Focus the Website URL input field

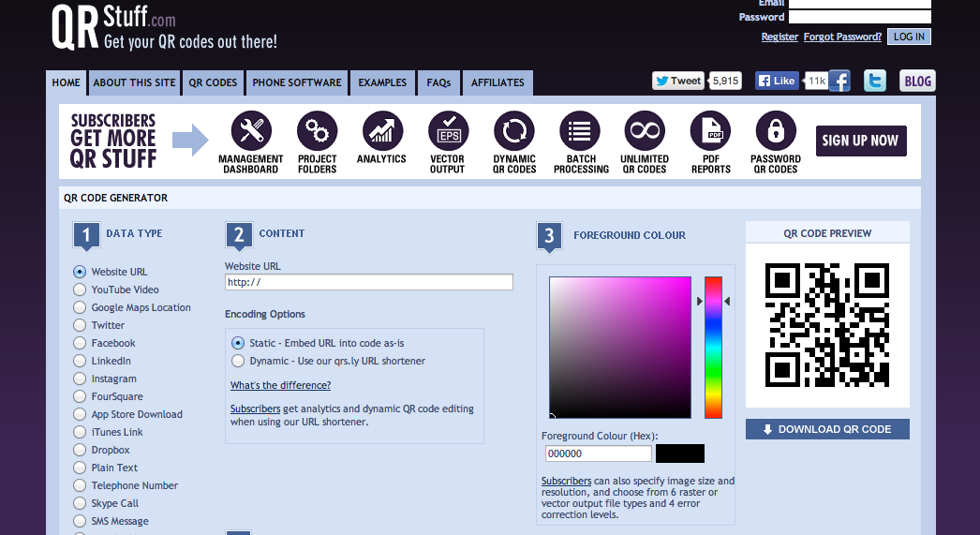click(x=369, y=282)
